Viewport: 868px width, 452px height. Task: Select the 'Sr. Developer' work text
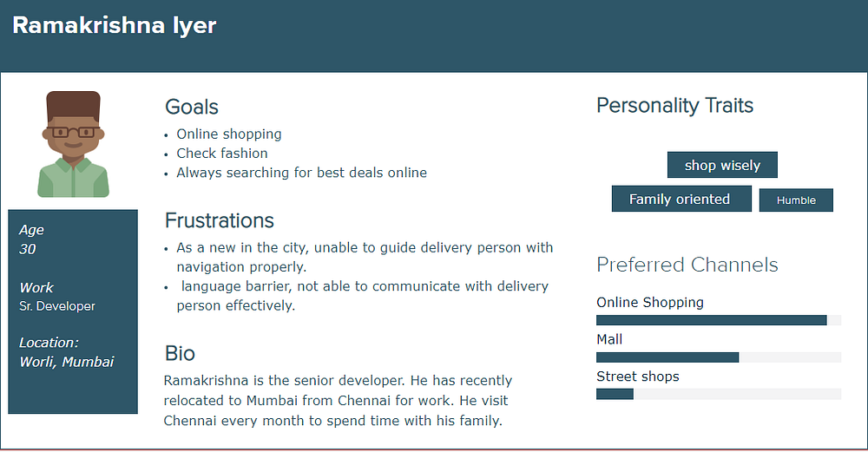coord(57,306)
